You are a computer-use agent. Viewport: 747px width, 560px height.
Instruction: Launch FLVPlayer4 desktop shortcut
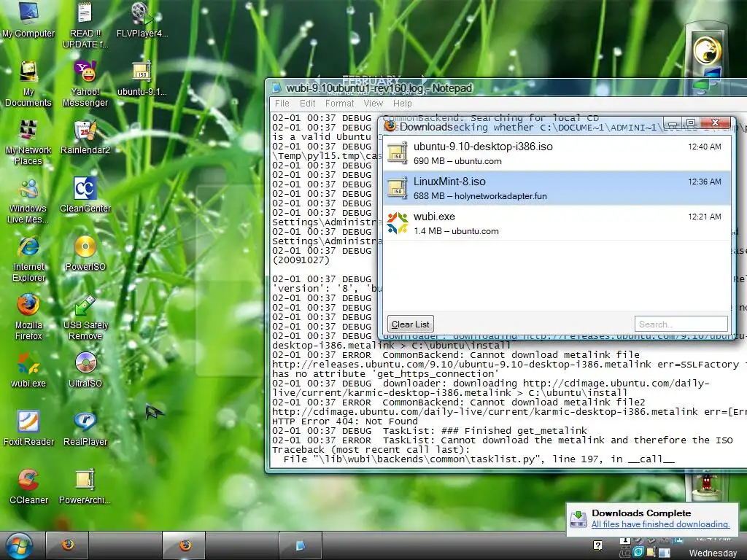(x=142, y=20)
